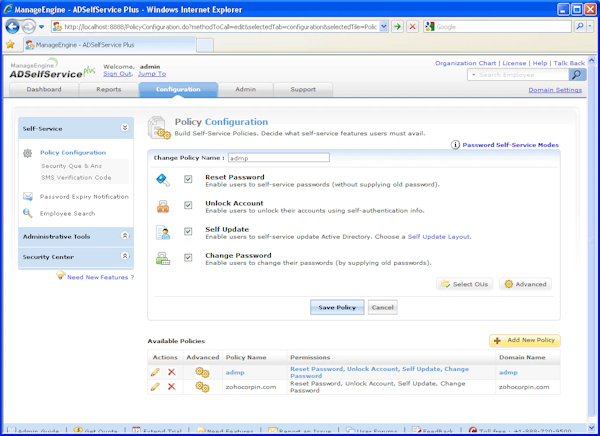Click the browser Back arrow button
The image size is (600, 436).
pos(13,27)
